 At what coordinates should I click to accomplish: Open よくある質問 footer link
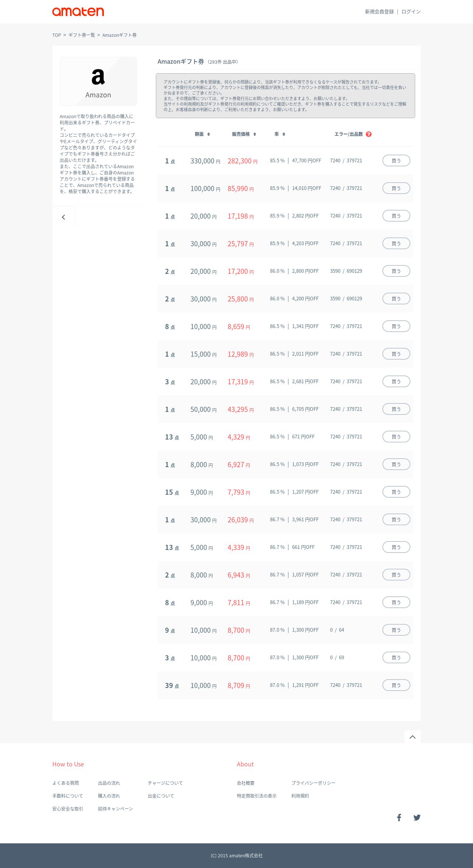pos(66,783)
